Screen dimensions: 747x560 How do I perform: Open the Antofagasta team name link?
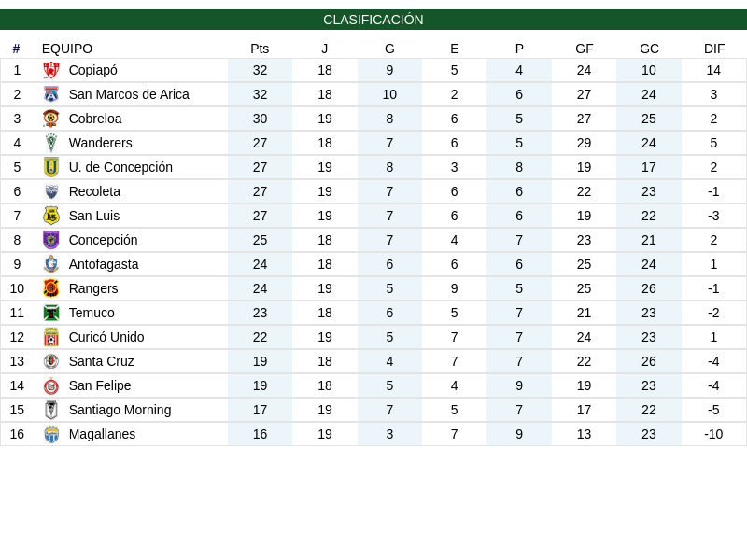tap(104, 264)
